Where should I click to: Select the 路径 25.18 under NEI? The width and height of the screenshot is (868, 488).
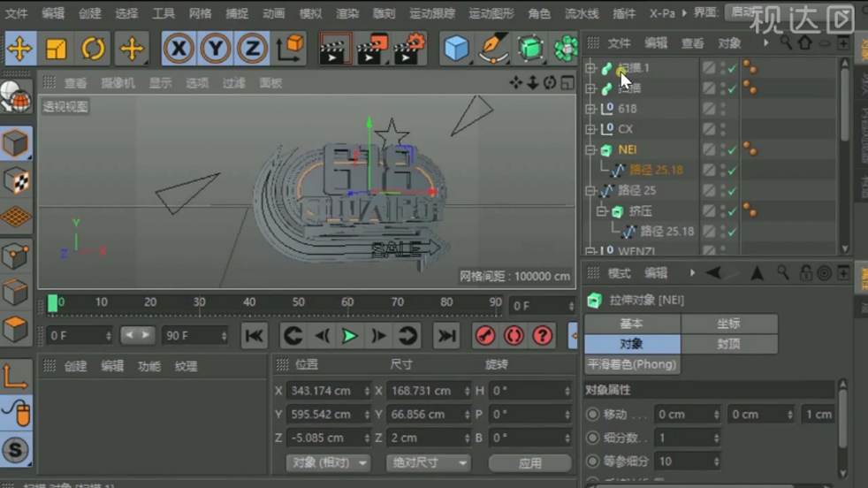click(x=656, y=171)
